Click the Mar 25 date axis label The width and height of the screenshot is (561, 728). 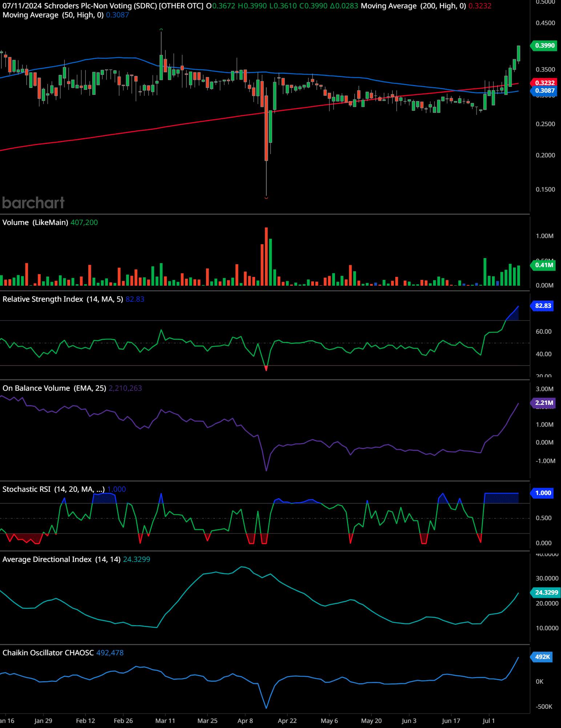[207, 721]
